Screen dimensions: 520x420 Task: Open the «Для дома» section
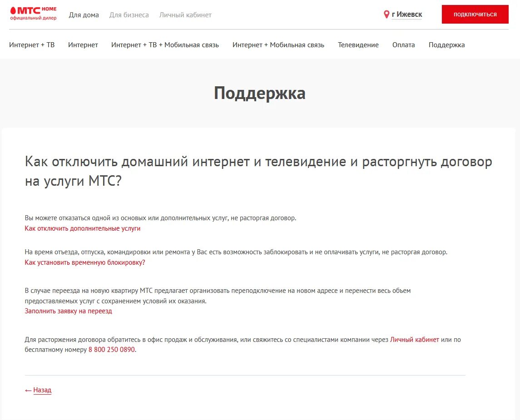tap(84, 15)
